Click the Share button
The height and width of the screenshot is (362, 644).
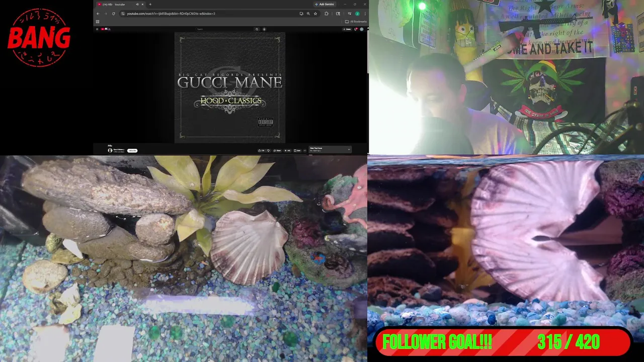click(277, 150)
